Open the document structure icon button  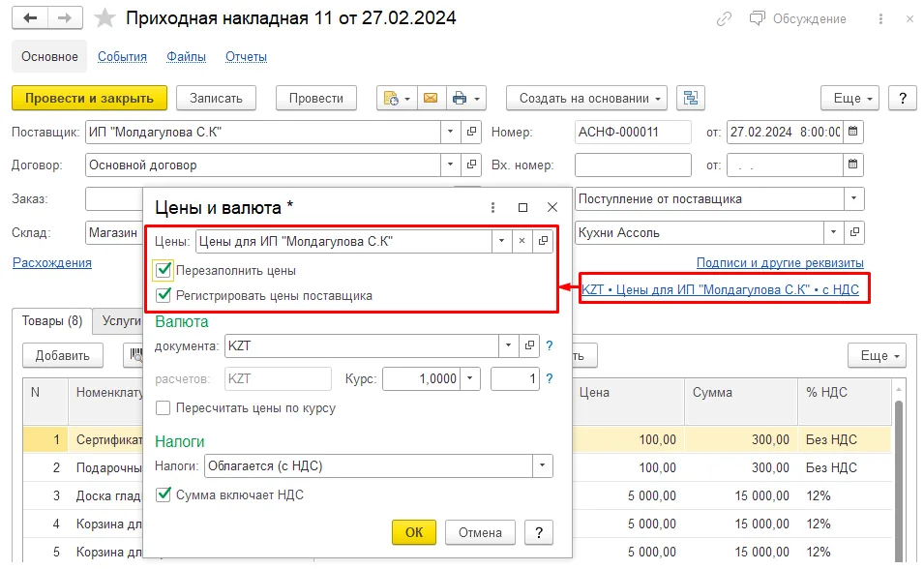tap(691, 98)
